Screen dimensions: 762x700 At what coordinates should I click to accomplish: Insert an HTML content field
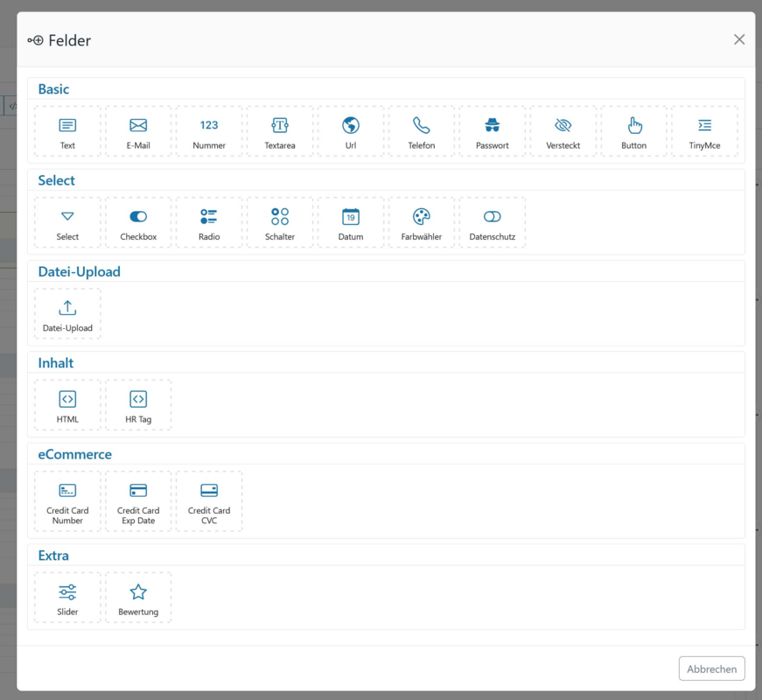(x=67, y=405)
